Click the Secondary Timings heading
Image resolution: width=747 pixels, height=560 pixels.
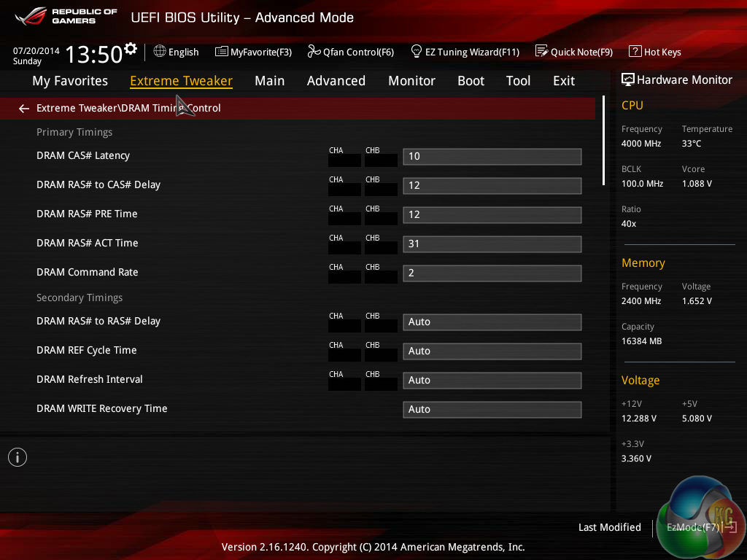[x=80, y=297]
